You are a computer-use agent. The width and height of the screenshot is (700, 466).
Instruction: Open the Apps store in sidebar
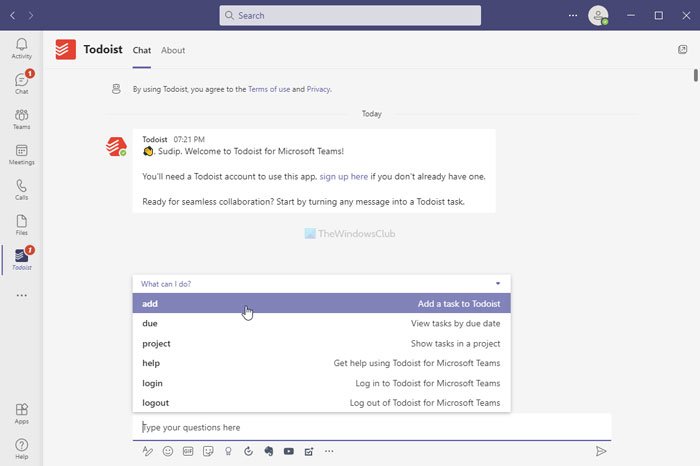pyautogui.click(x=21, y=413)
